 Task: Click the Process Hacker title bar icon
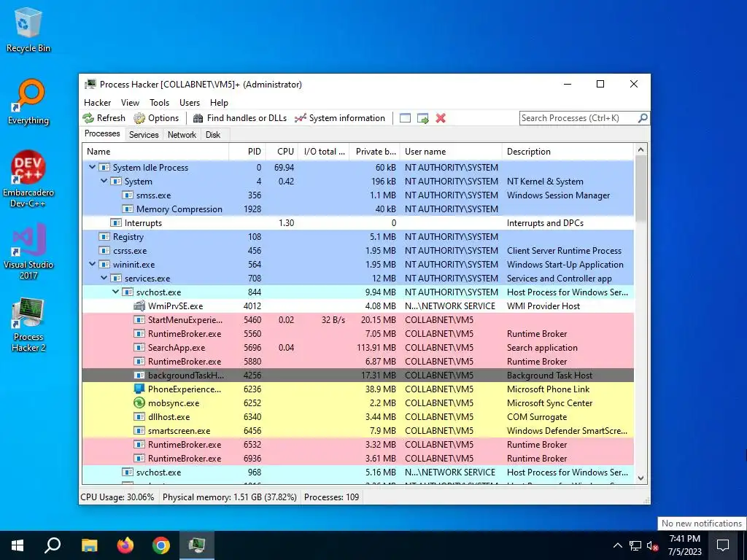pyautogui.click(x=90, y=85)
